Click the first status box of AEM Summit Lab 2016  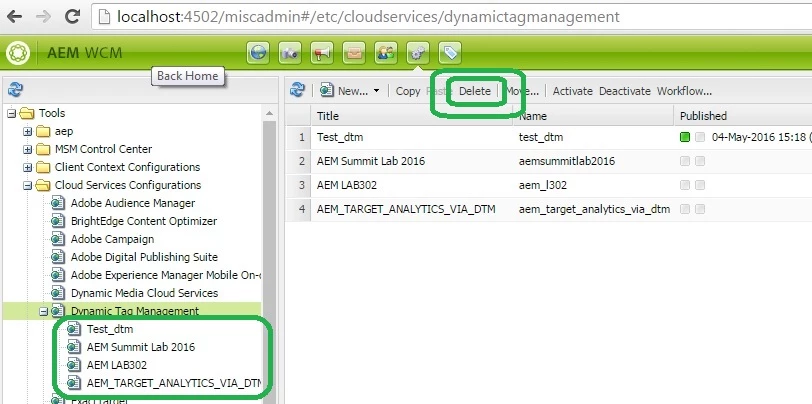tap(685, 162)
